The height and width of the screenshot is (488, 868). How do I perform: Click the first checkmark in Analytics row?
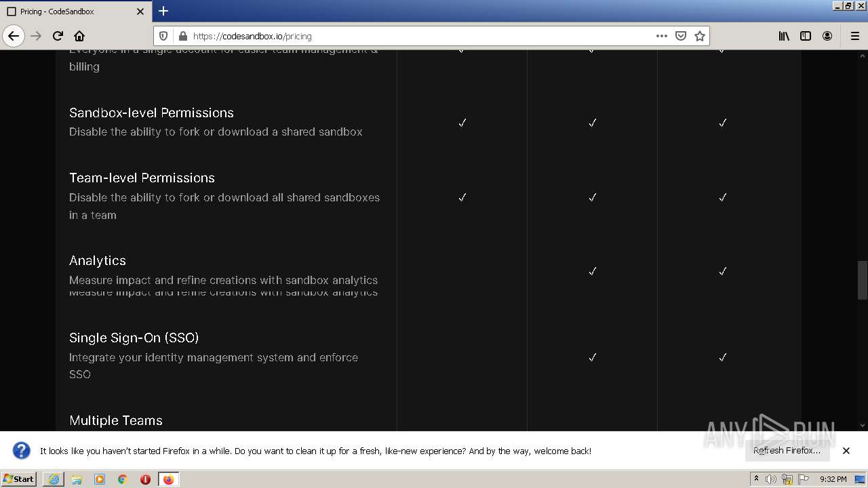(592, 271)
